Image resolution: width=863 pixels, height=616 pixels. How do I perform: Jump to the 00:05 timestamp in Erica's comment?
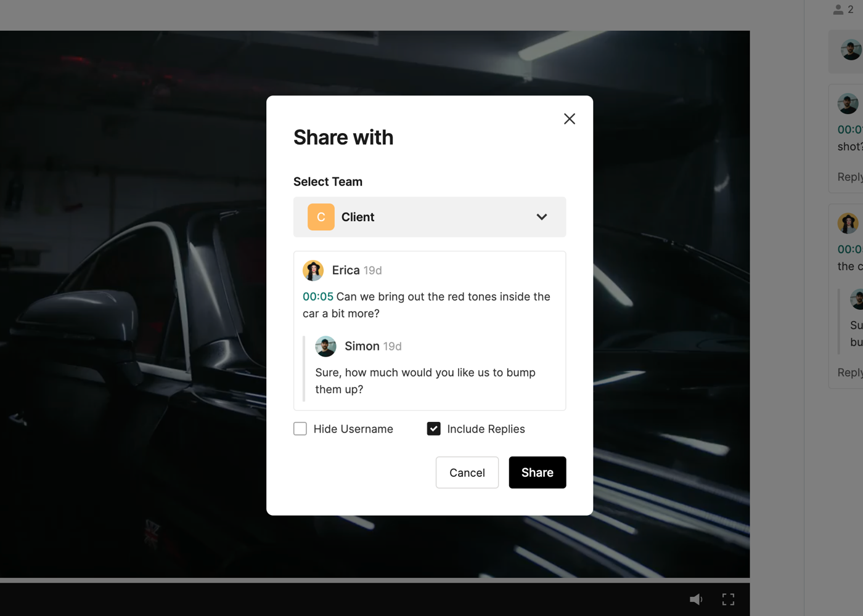click(318, 297)
